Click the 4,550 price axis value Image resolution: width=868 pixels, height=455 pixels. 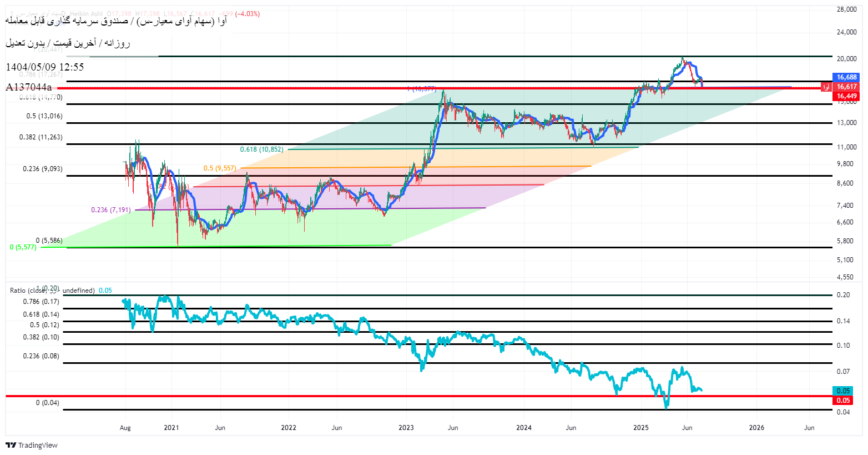click(845, 277)
